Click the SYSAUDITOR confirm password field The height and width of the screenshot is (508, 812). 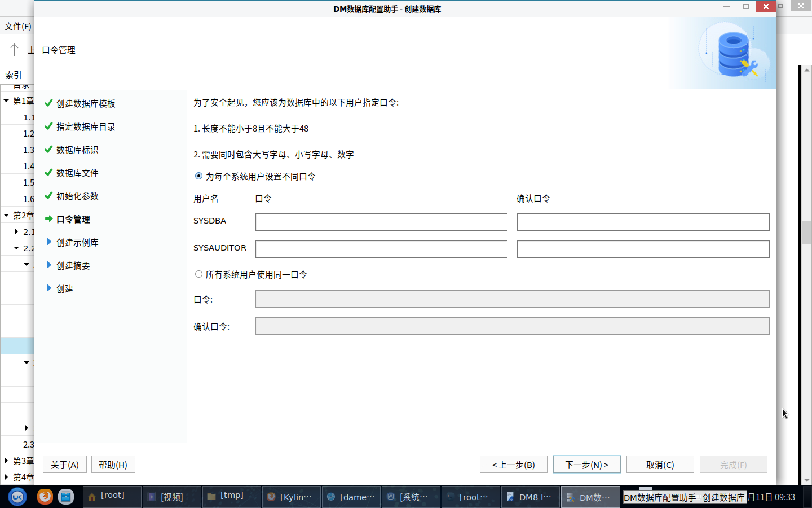tap(643, 249)
